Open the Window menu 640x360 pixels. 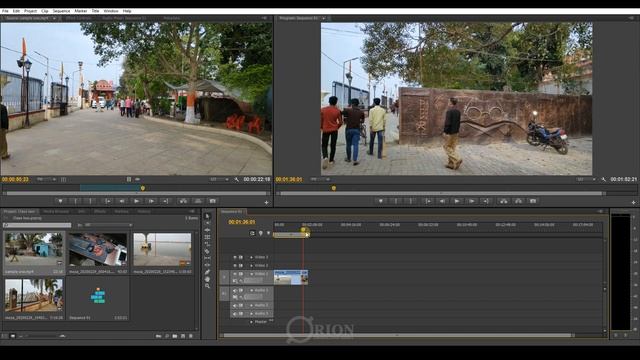[x=111, y=11]
